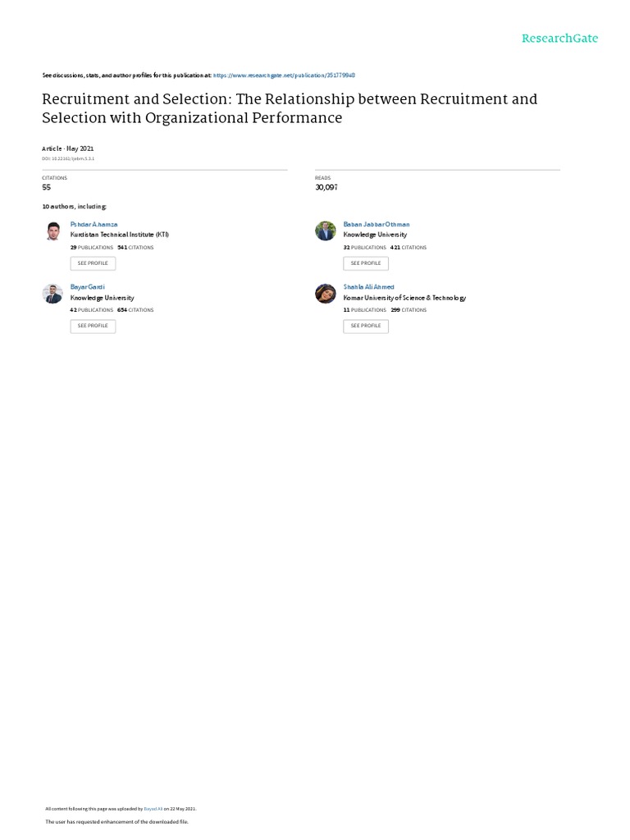The width and height of the screenshot is (630, 840).
Task: Open Bayar Gardi author name link
Action: 88,286
